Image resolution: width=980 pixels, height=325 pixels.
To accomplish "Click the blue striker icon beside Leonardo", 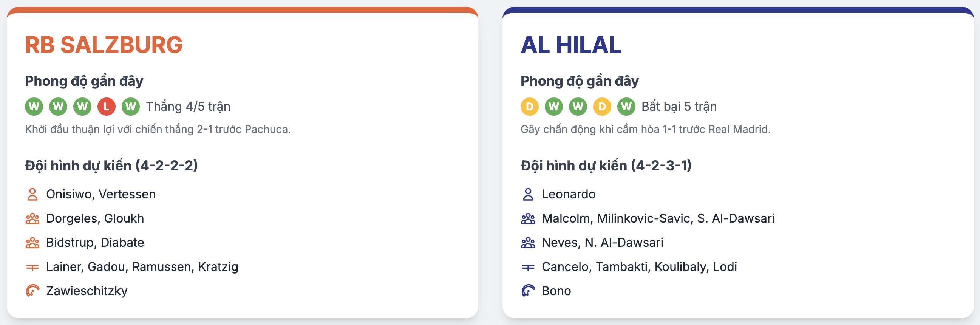I will click(x=528, y=195).
